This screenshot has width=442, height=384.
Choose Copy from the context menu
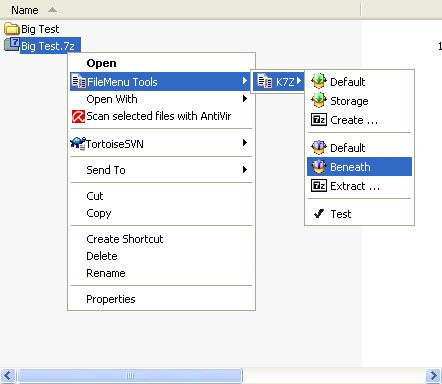click(x=162, y=213)
